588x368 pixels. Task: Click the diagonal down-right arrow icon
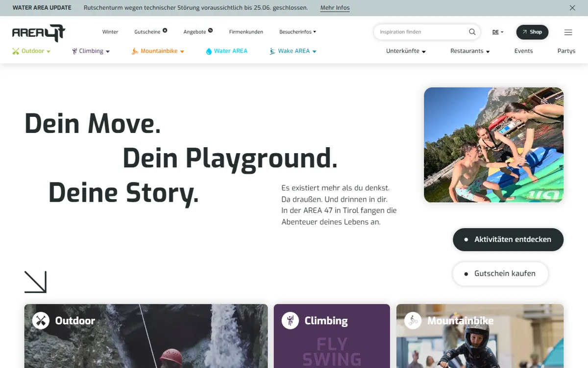tap(35, 282)
